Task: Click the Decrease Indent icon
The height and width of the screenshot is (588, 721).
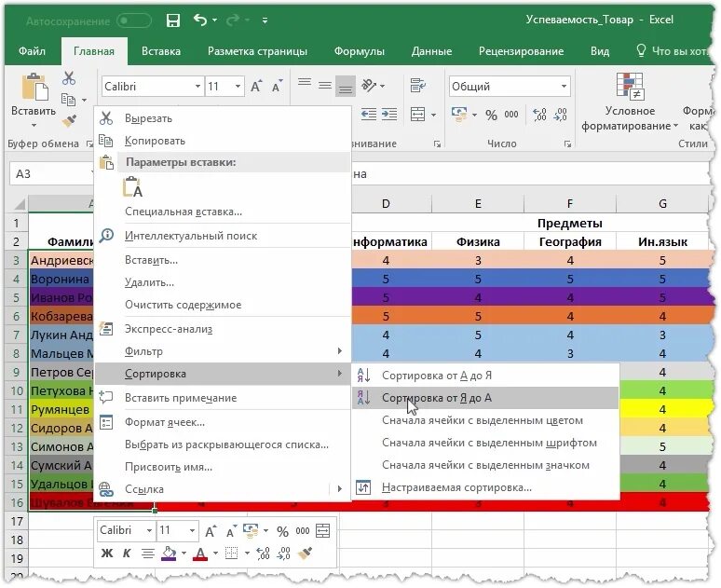Action: [369, 114]
